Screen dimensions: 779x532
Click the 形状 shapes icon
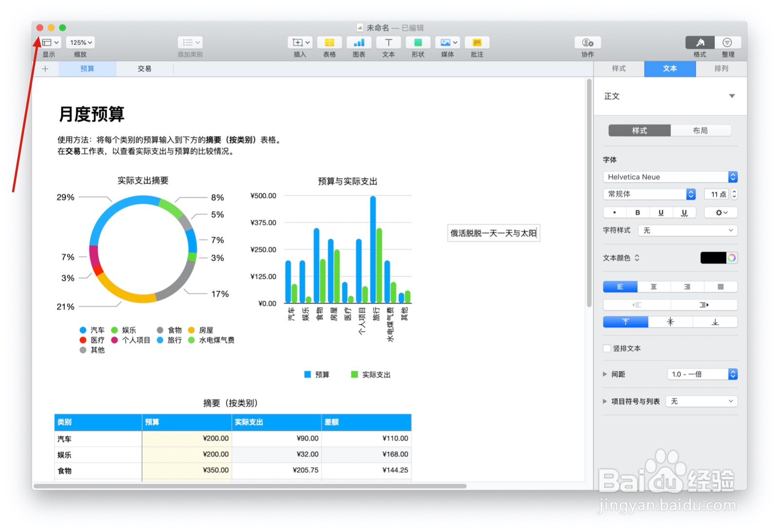(x=418, y=43)
